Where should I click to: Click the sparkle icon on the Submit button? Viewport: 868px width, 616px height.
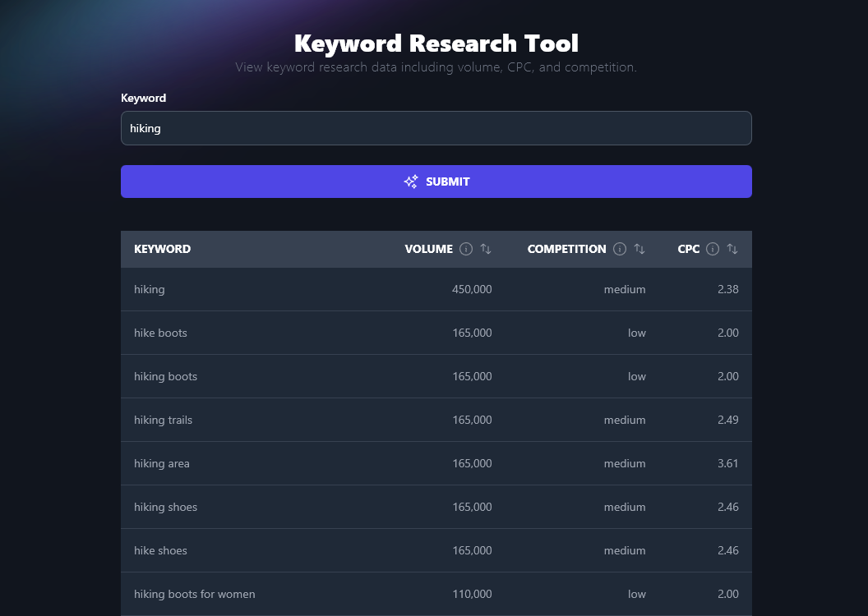coord(410,182)
